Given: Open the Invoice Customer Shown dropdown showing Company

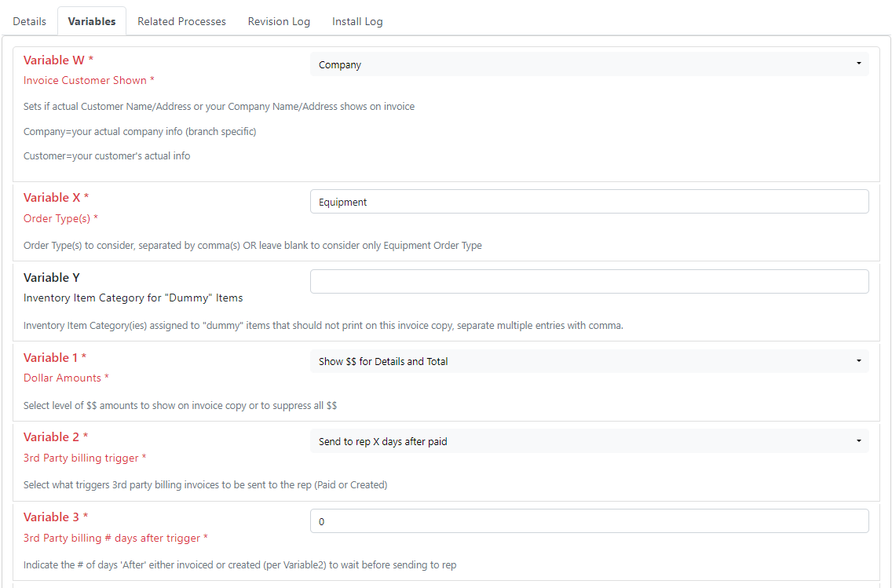Looking at the screenshot, I should click(590, 64).
